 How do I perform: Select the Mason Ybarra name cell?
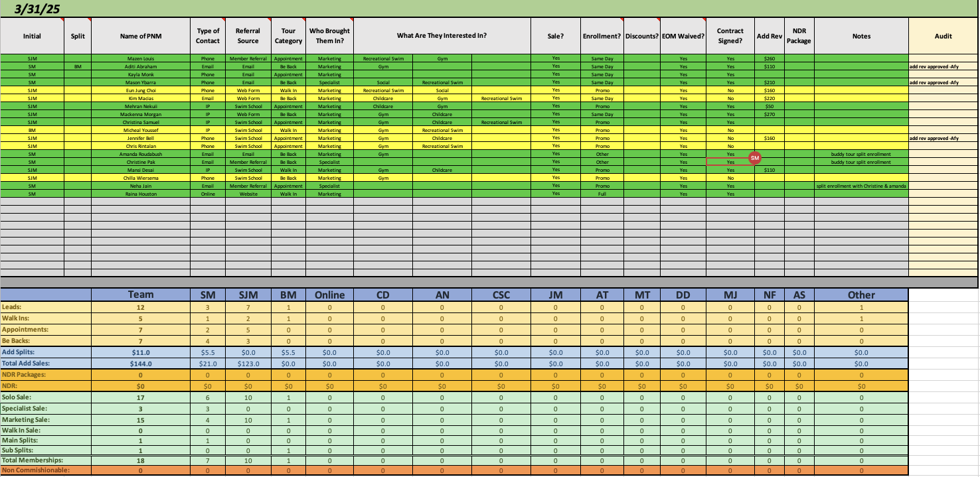click(141, 82)
